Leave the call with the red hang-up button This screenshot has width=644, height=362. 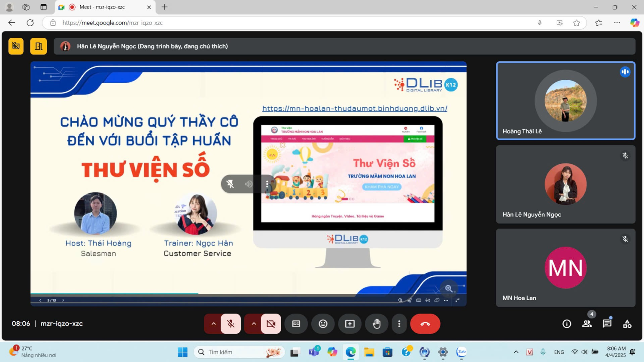pos(425,324)
